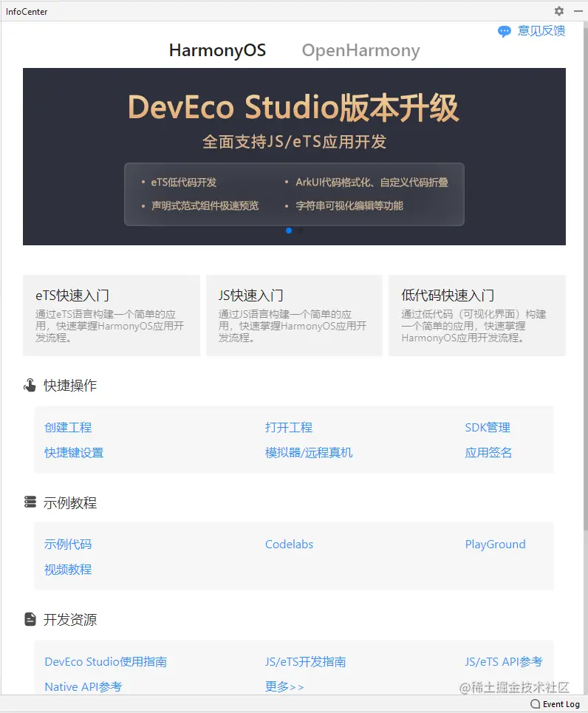Open the eTS快速入门 card
Image resolution: width=588 pixels, height=713 pixels.
112,315
